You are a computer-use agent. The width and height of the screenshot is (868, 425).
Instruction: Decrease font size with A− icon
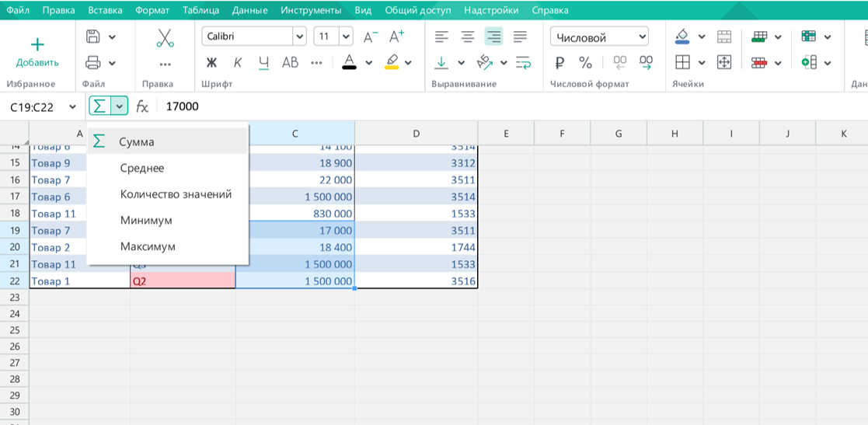[371, 37]
